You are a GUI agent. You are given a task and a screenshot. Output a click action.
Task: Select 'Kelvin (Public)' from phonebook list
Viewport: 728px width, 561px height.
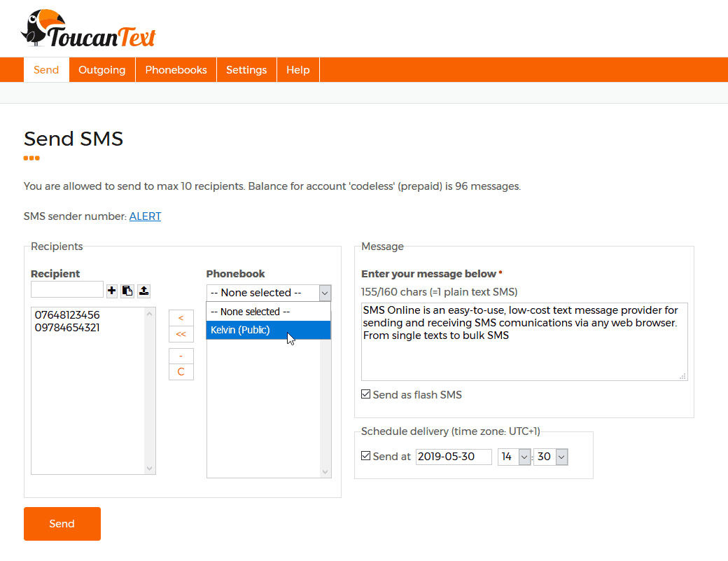coord(268,330)
